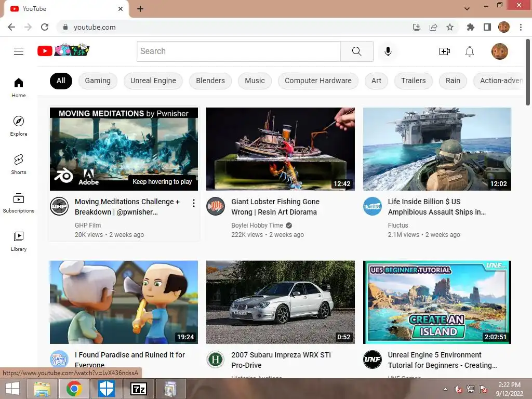Open the Create video icon
The height and width of the screenshot is (399, 532).
pos(445,51)
